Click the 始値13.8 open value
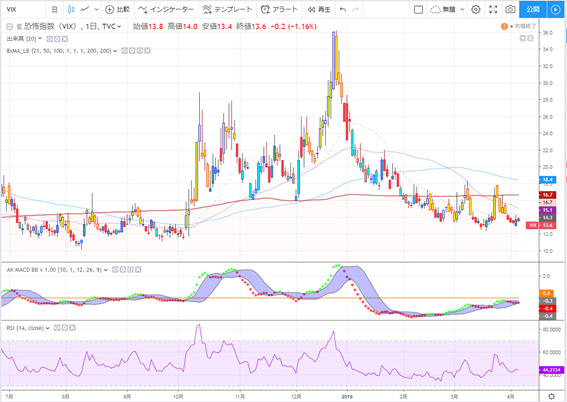This screenshot has width=567, height=402. click(x=148, y=26)
